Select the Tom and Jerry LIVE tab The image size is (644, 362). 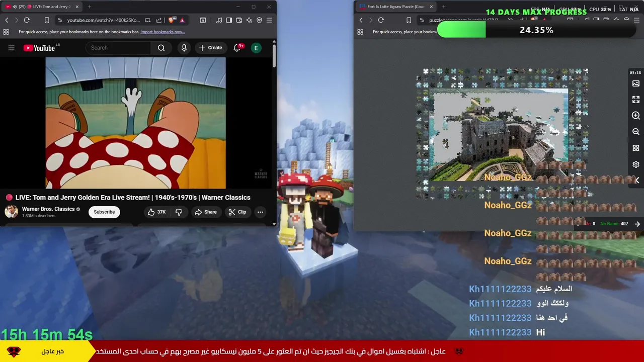43,7
